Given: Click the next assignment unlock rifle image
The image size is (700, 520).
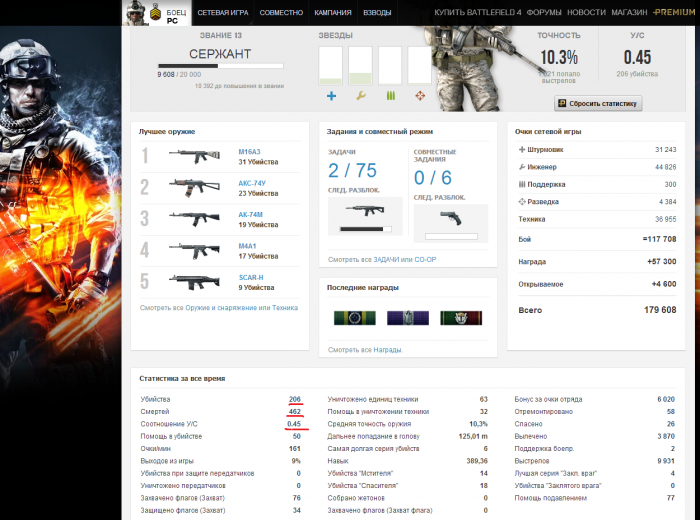Looking at the screenshot, I should click(365, 210).
